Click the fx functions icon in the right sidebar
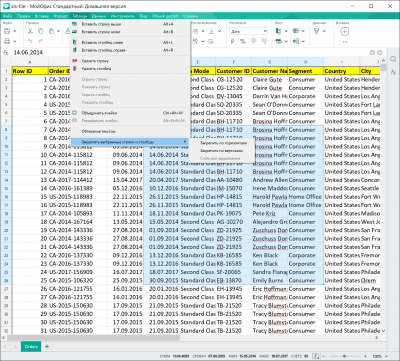This screenshot has height=361, width=400. 393,72
